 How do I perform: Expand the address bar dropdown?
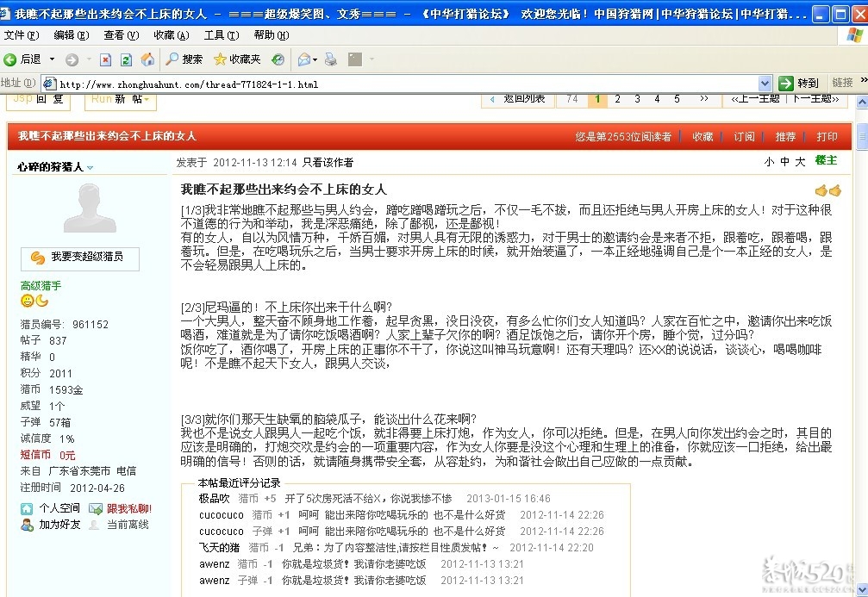pos(765,84)
